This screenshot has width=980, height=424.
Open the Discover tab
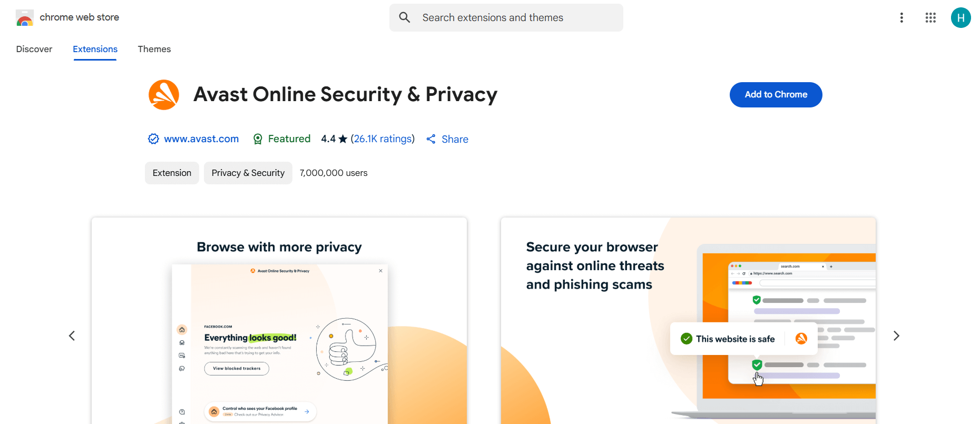[x=34, y=48]
